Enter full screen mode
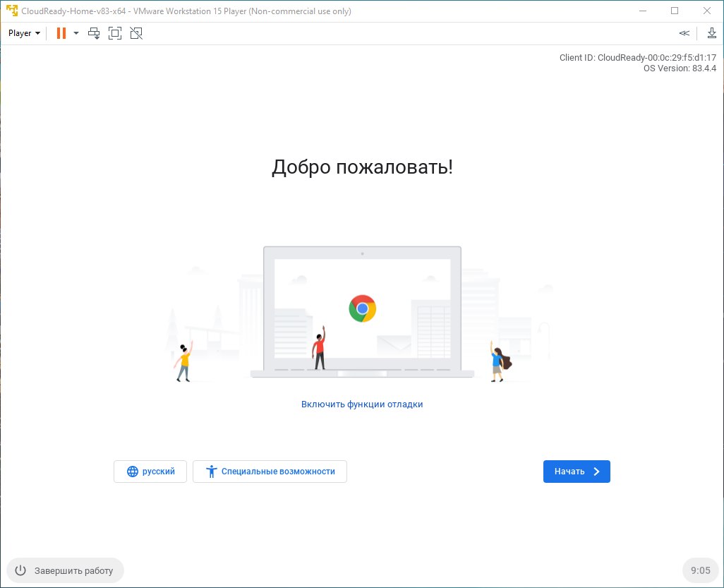The width and height of the screenshot is (724, 588). tap(115, 33)
